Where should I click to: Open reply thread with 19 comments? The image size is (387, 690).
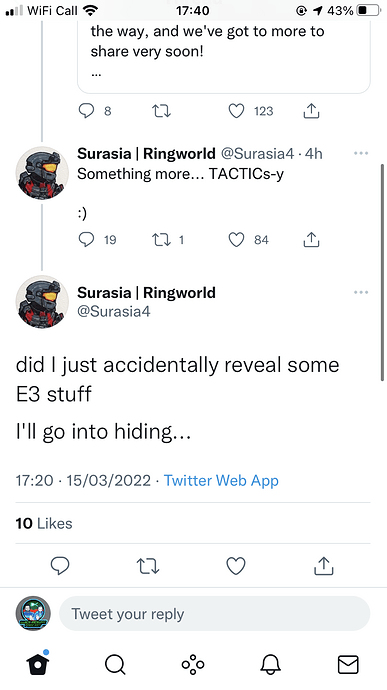coord(86,240)
